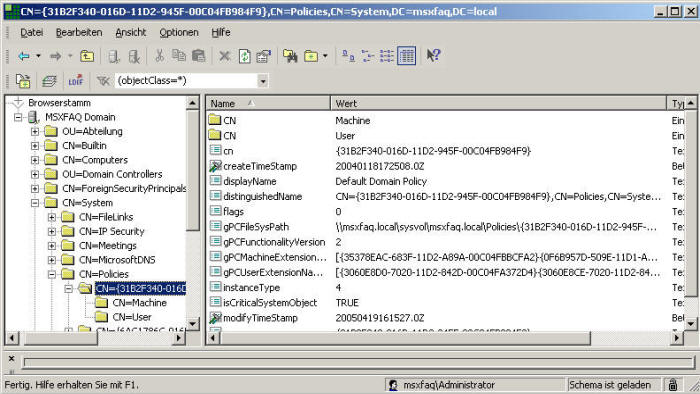Select the gPCFileSysPath attribute row

[x=445, y=227]
